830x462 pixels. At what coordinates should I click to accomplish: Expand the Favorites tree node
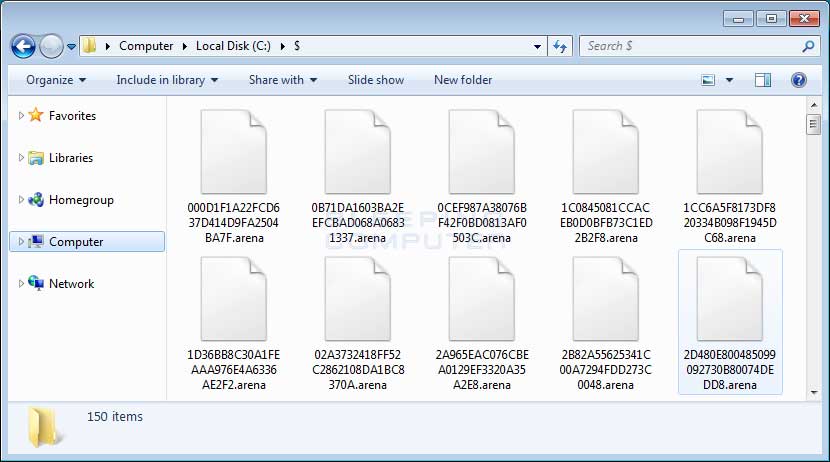21,115
